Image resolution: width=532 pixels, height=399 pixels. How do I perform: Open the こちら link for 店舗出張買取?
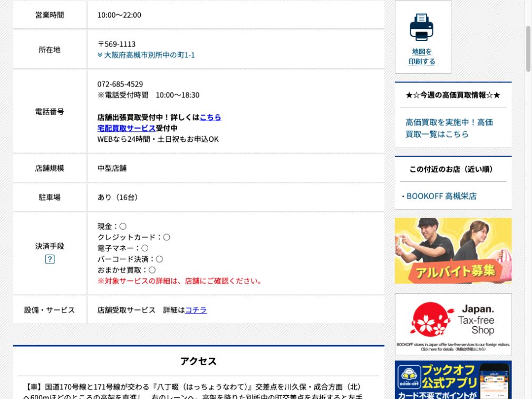tap(210, 118)
